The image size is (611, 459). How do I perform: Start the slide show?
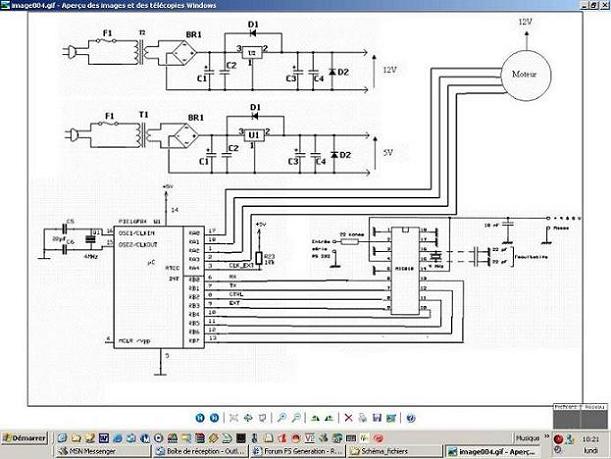[262, 418]
